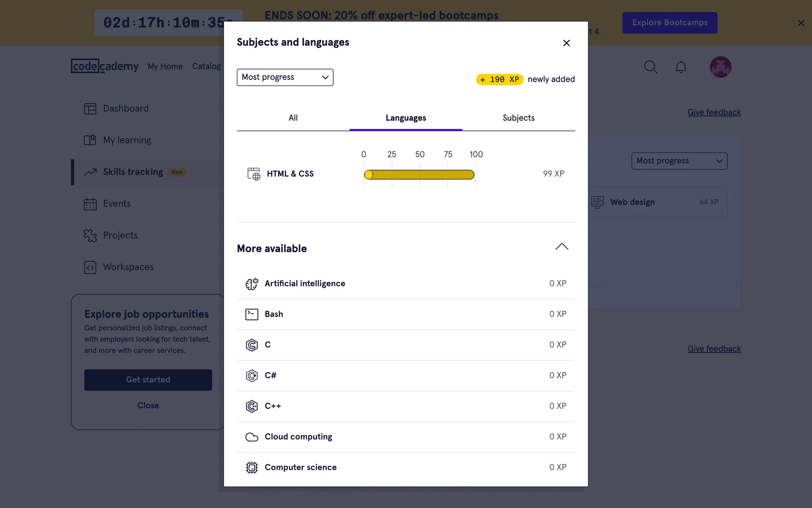
Task: Click the Events calendar icon
Action: tap(90, 204)
